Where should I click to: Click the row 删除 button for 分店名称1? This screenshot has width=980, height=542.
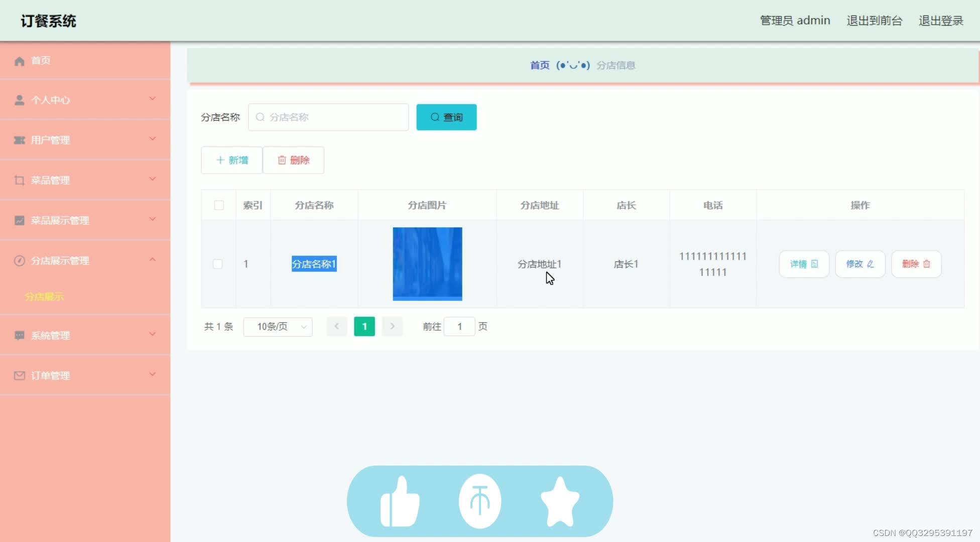[x=916, y=264]
